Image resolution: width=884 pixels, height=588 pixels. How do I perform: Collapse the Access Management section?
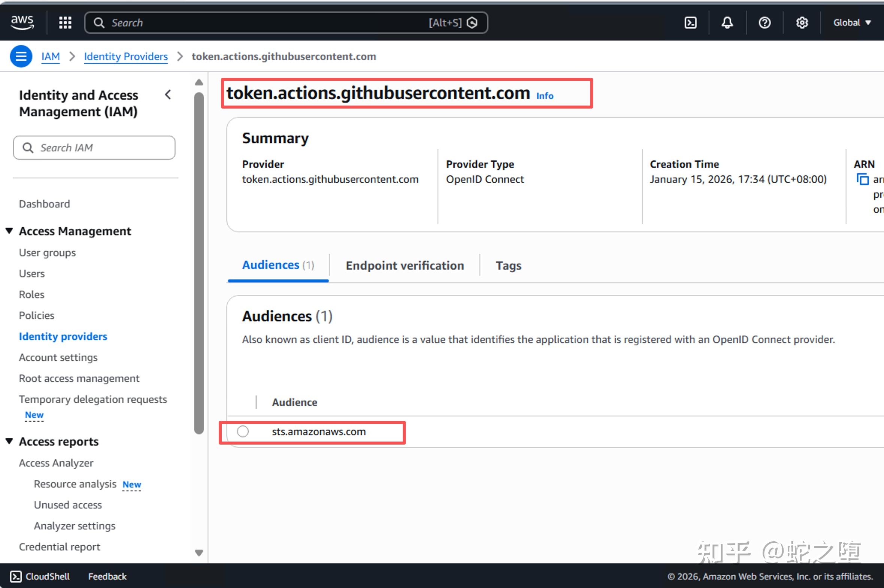coord(9,230)
